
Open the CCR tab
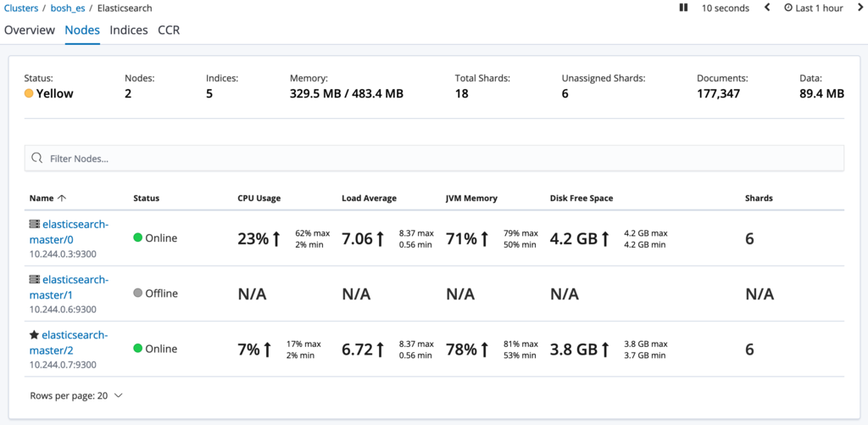point(169,30)
